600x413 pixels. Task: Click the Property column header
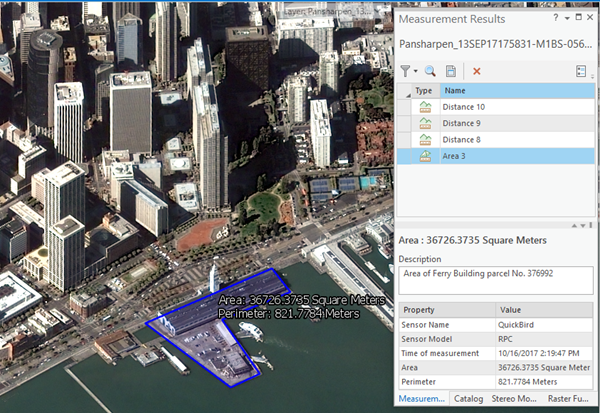(x=447, y=310)
